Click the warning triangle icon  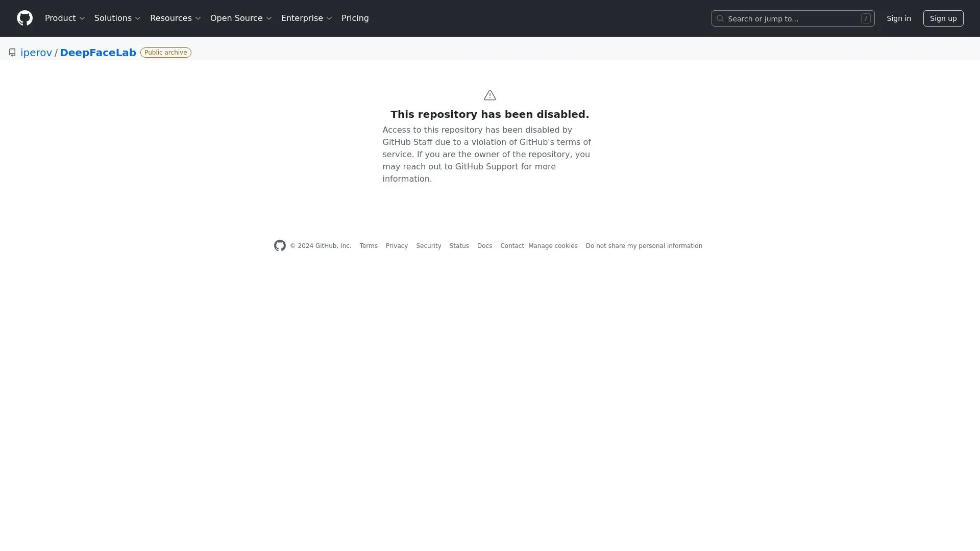pos(489,95)
